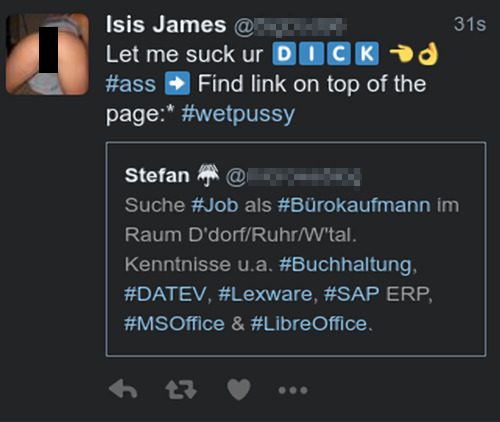
Task: Open the #Bürokaufmann hashtag
Action: point(354,206)
